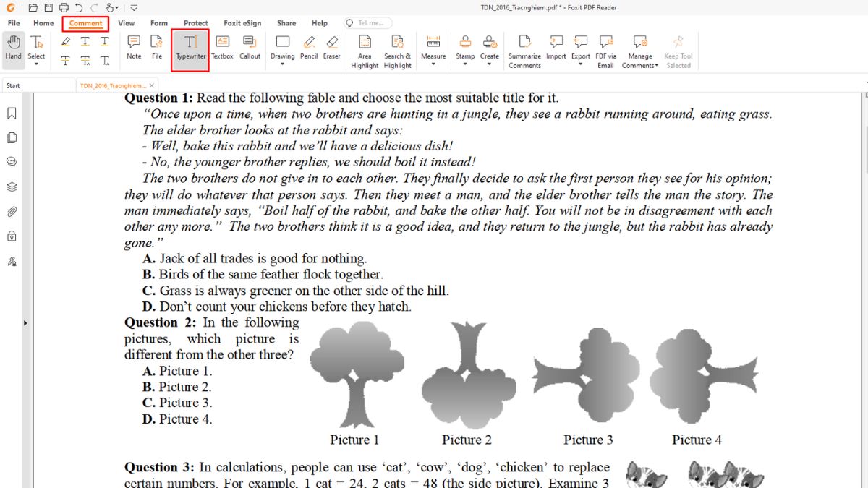Show the Attachments side panel
Image resolution: width=868 pixels, height=488 pixels.
[12, 212]
